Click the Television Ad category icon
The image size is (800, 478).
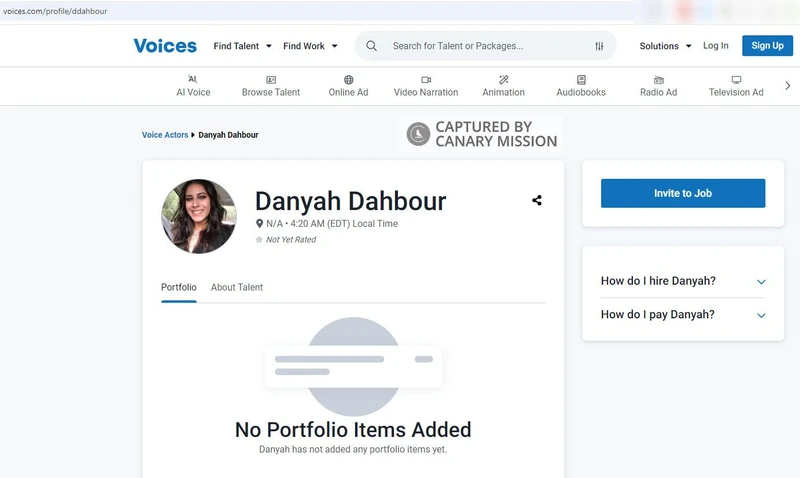click(x=736, y=80)
